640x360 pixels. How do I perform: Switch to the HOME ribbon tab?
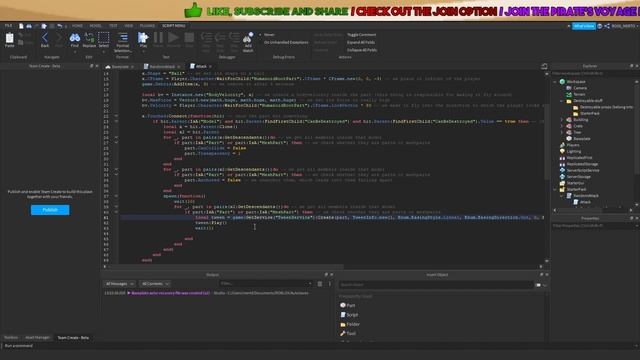tap(77, 26)
